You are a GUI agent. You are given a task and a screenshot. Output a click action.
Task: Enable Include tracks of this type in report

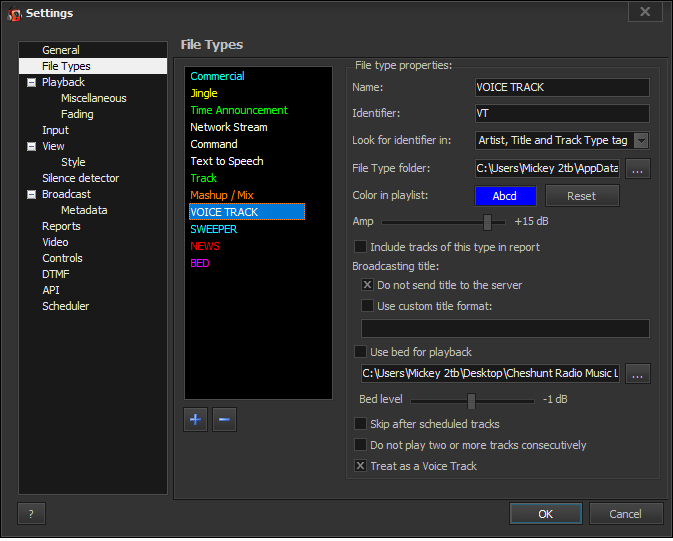tap(360, 247)
